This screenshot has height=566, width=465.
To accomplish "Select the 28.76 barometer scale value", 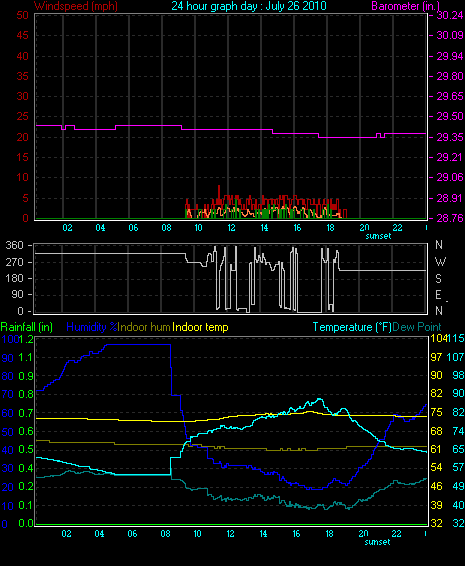I will [450, 218].
